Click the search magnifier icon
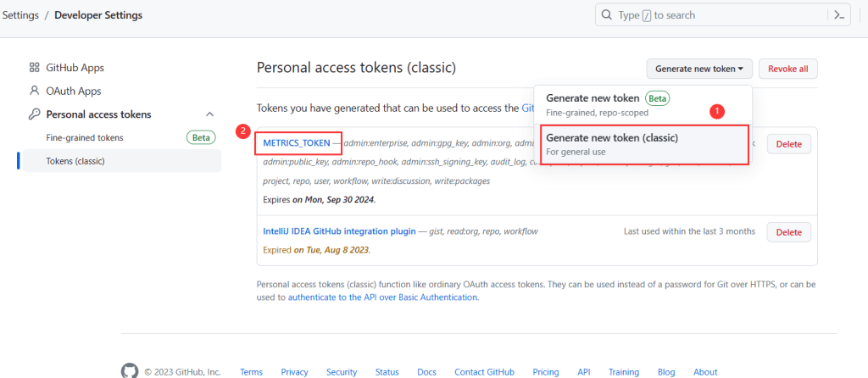868x378 pixels. point(607,15)
